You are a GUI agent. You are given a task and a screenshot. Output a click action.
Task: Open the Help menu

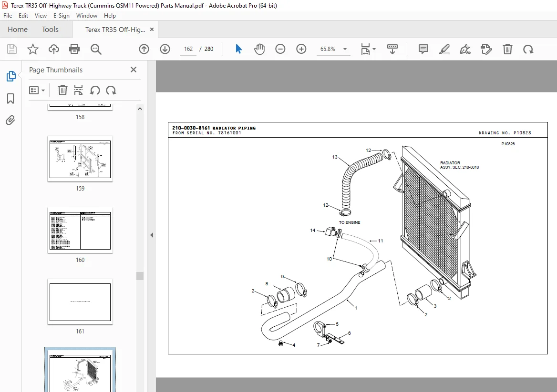click(110, 16)
